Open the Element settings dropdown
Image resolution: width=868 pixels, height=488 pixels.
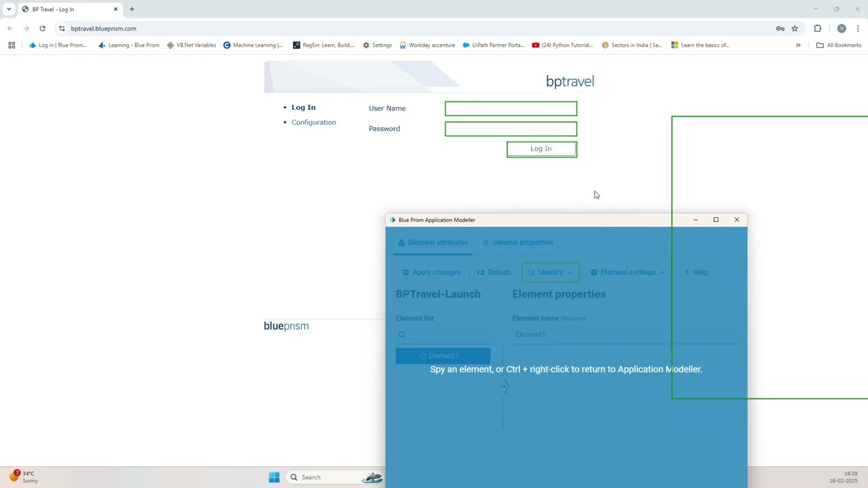627,272
